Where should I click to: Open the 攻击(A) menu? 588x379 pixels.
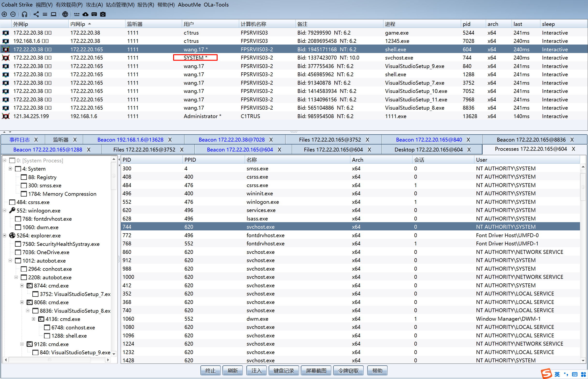tap(94, 5)
